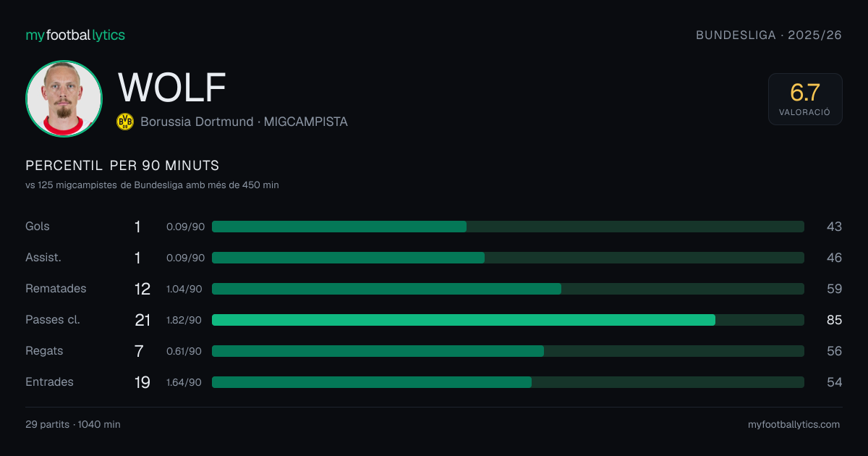Select the Entrades total of 19
868x456 pixels.
(x=142, y=382)
